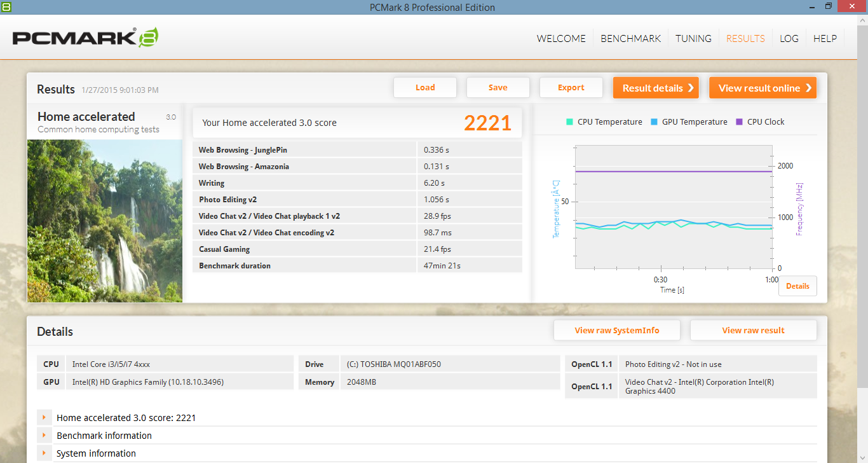
Task: Click the 98.7 ms value
Action: [x=438, y=233]
